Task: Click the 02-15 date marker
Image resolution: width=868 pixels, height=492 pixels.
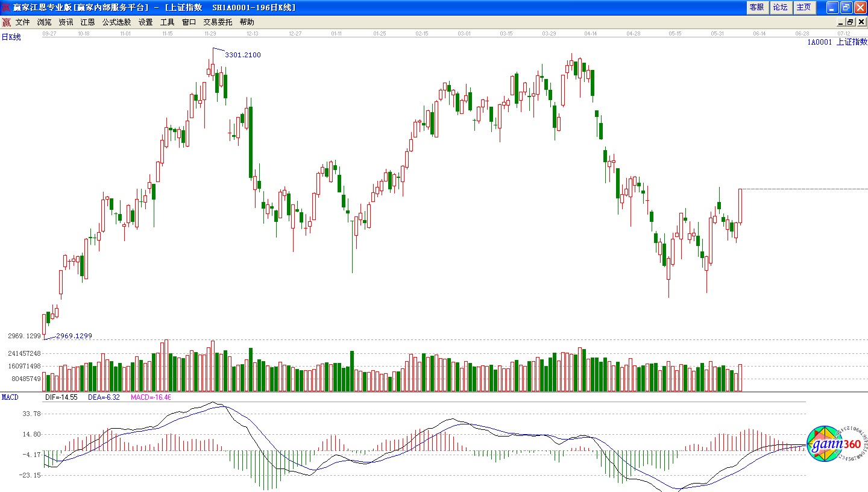Action: pyautogui.click(x=422, y=34)
